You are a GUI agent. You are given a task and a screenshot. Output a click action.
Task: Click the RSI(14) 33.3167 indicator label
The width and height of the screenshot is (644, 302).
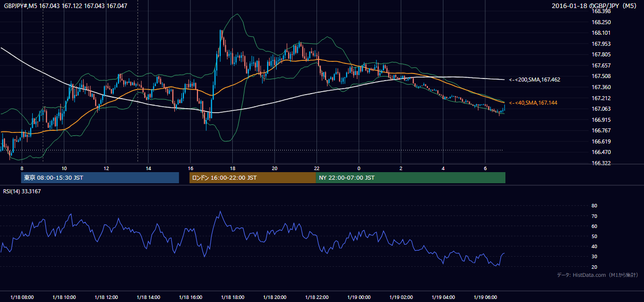click(x=22, y=191)
